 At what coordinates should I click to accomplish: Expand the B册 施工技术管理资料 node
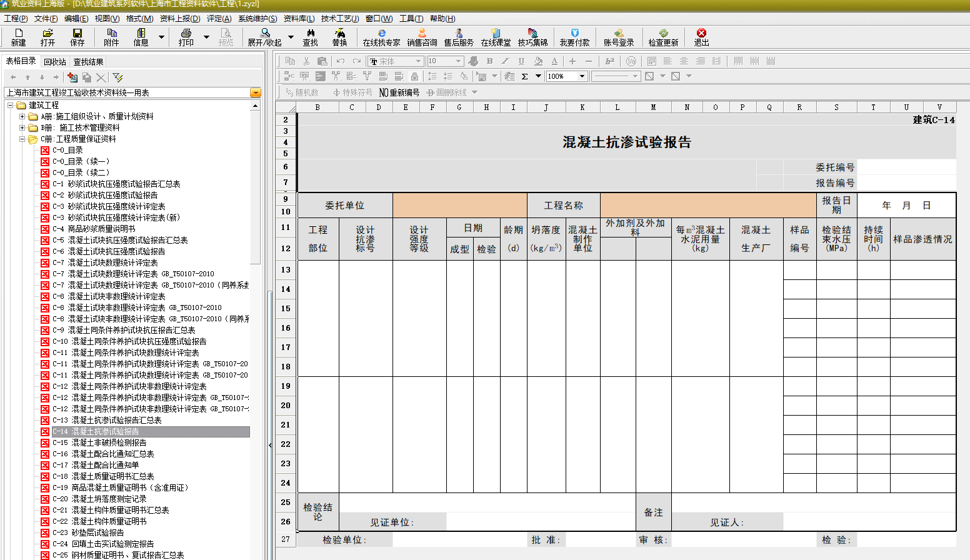(x=22, y=127)
